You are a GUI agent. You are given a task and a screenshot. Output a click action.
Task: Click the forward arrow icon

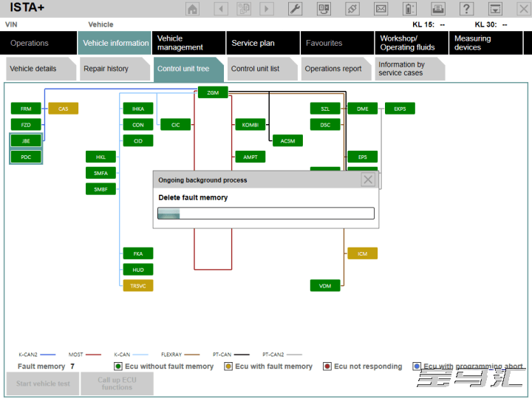[266, 8]
